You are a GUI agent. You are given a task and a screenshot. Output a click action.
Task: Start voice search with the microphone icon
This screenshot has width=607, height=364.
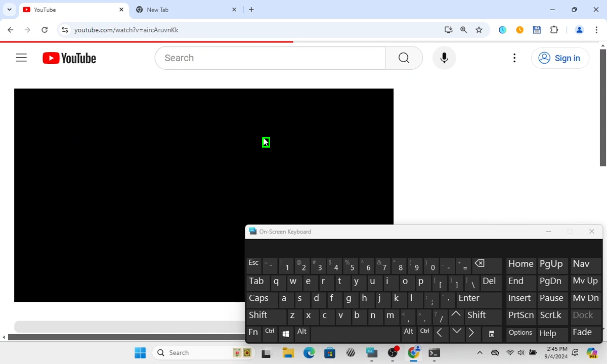coord(444,58)
